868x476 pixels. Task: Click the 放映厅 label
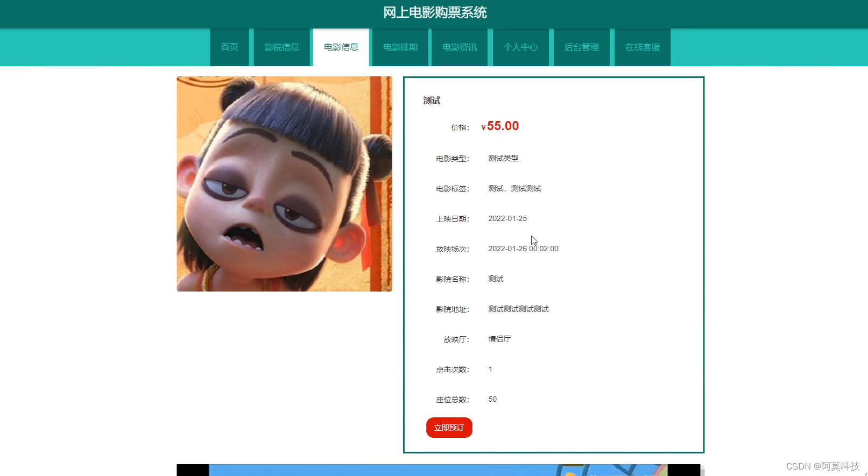[x=456, y=339]
